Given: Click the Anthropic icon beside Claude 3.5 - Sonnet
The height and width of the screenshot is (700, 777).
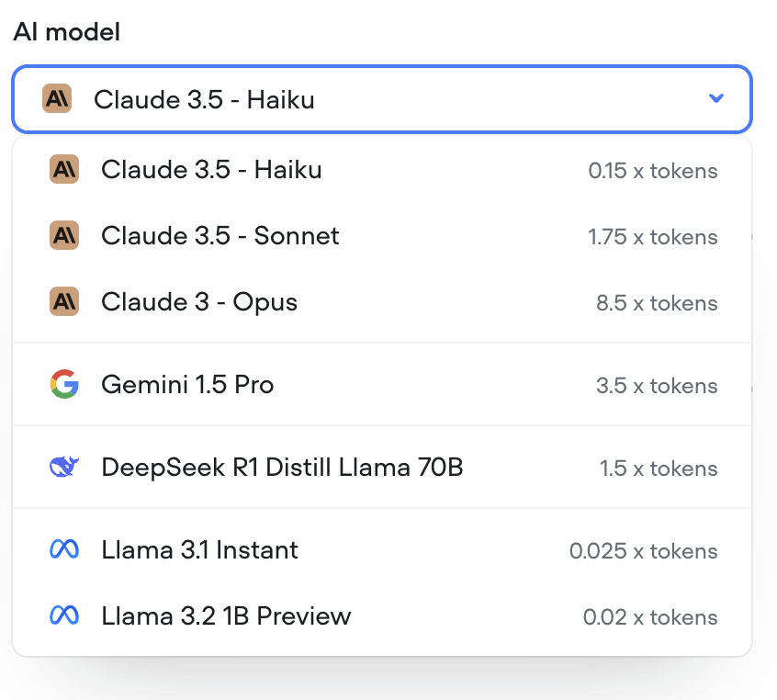Looking at the screenshot, I should [64, 235].
